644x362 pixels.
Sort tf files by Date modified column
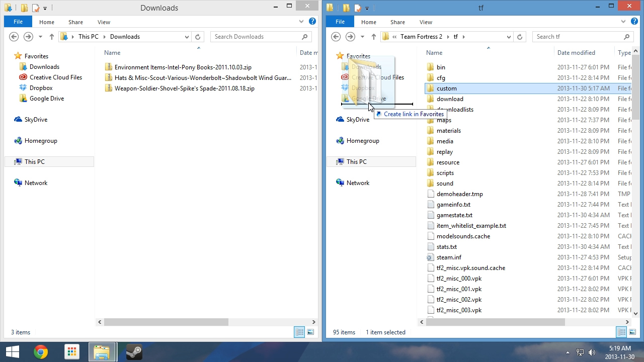click(x=584, y=53)
